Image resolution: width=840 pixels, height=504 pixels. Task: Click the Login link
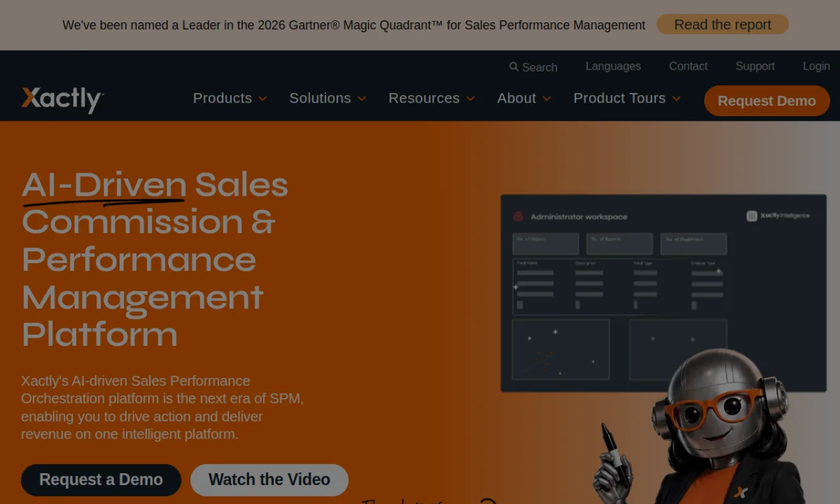click(x=816, y=66)
